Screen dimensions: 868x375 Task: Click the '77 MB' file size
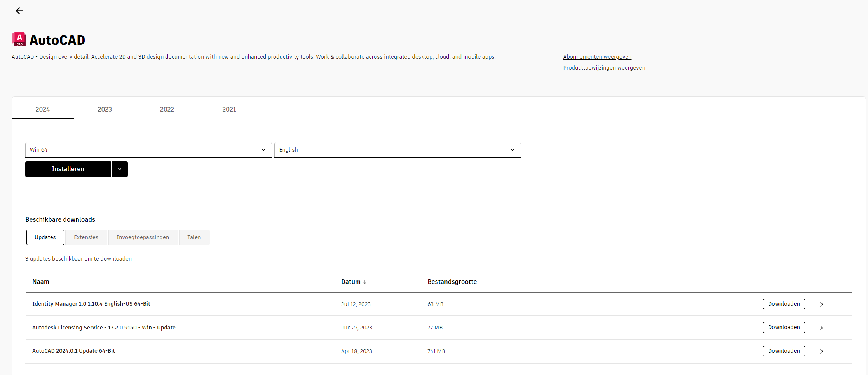pyautogui.click(x=435, y=328)
